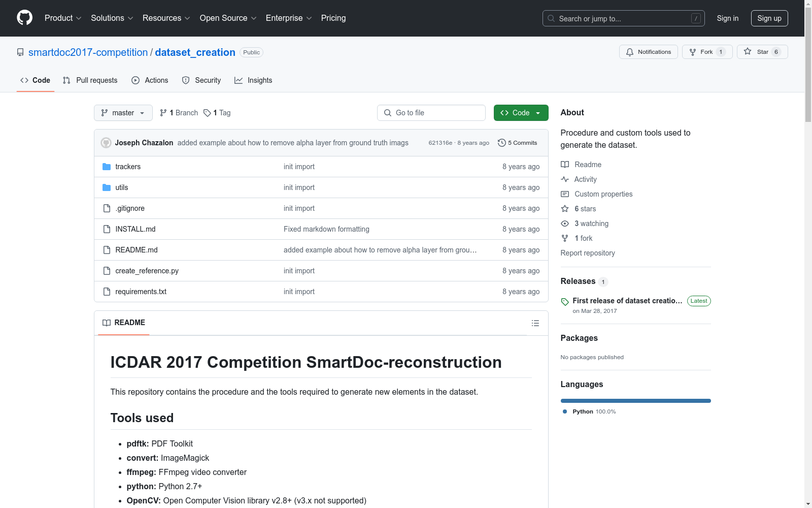
Task: View the 1 Branch link
Action: 179,113
